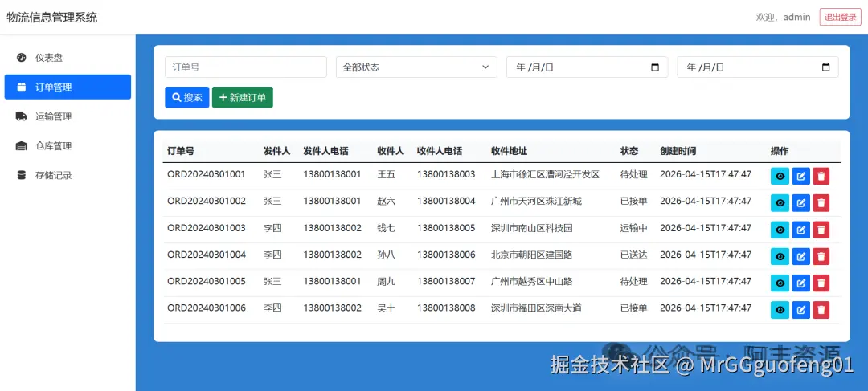Delete order ORD20240301001

pyautogui.click(x=821, y=177)
